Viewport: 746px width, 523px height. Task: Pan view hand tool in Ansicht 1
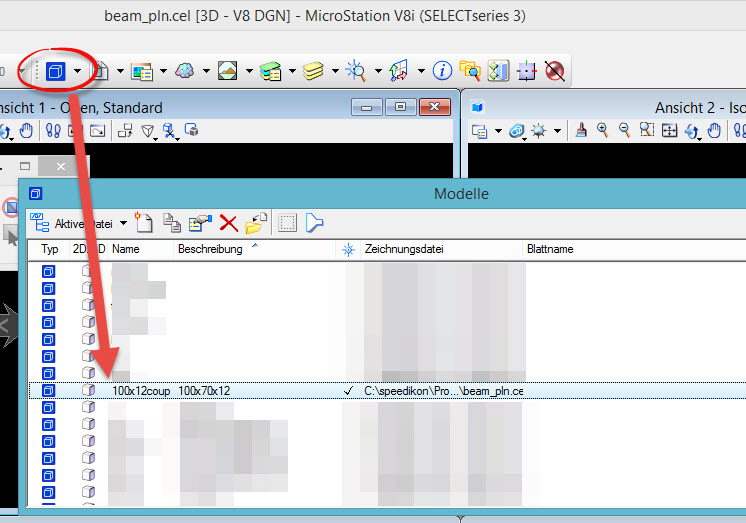coord(27,130)
